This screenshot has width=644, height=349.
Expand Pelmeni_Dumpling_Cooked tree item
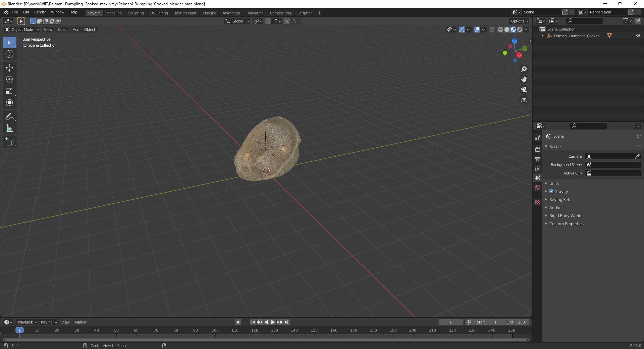pyautogui.click(x=542, y=36)
